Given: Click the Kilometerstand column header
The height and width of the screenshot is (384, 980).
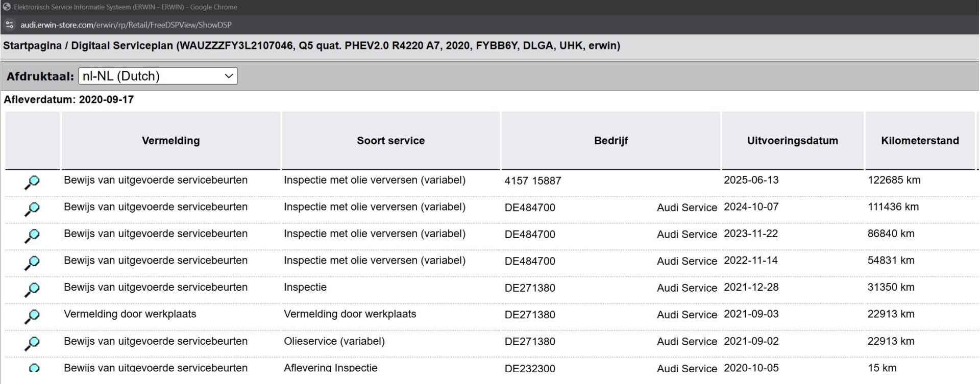Looking at the screenshot, I should 920,141.
